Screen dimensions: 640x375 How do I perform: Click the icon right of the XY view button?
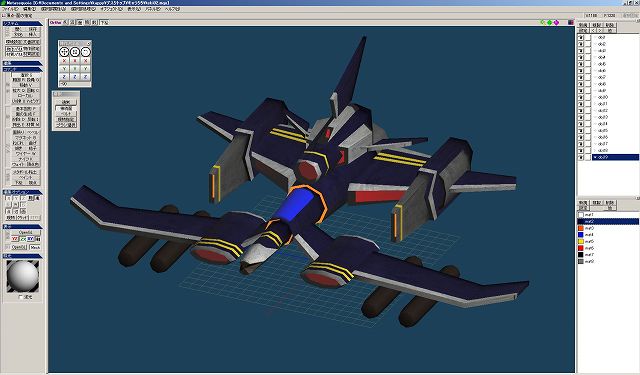coord(38,239)
